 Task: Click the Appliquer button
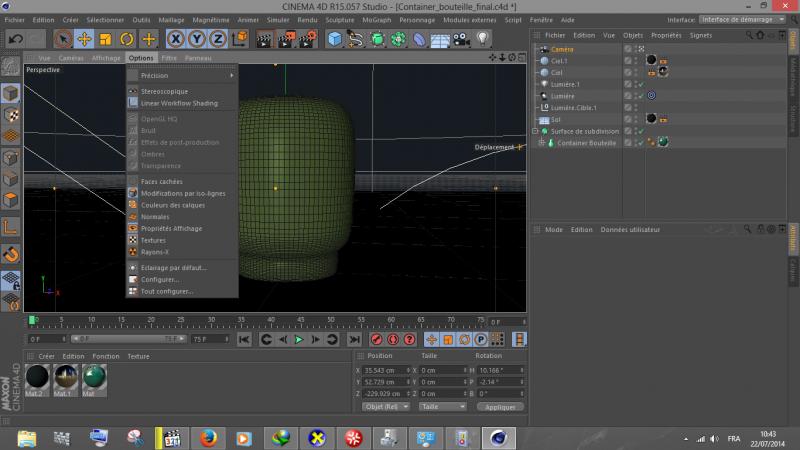(x=500, y=407)
